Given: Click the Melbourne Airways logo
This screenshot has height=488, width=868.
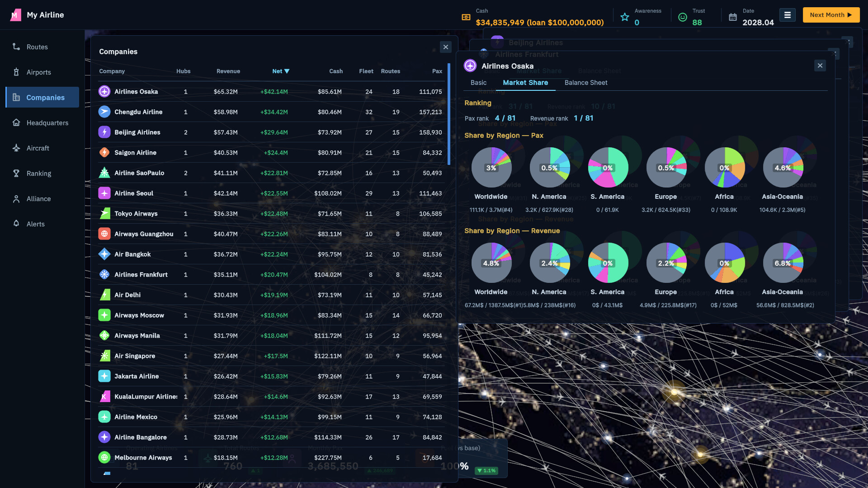Looking at the screenshot, I should [104, 457].
